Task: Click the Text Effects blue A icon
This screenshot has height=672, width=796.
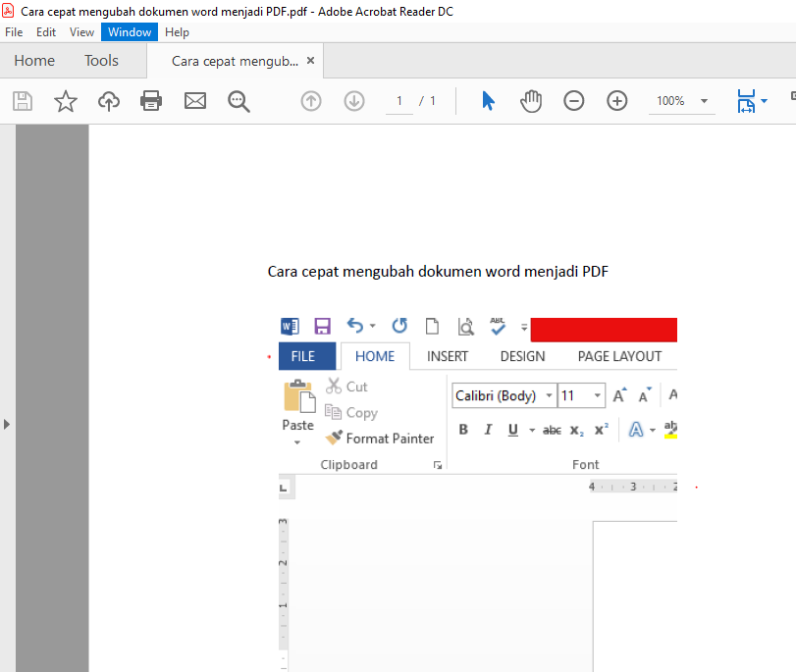Action: pyautogui.click(x=636, y=430)
